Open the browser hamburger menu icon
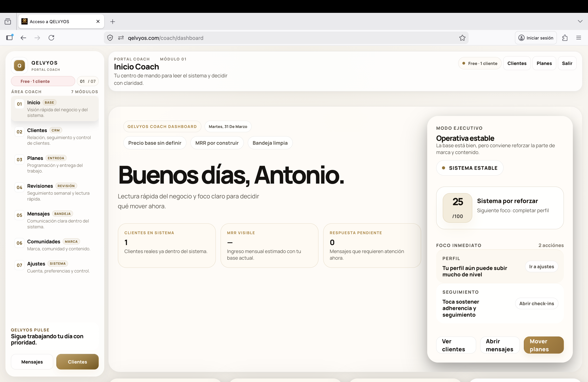 (579, 38)
